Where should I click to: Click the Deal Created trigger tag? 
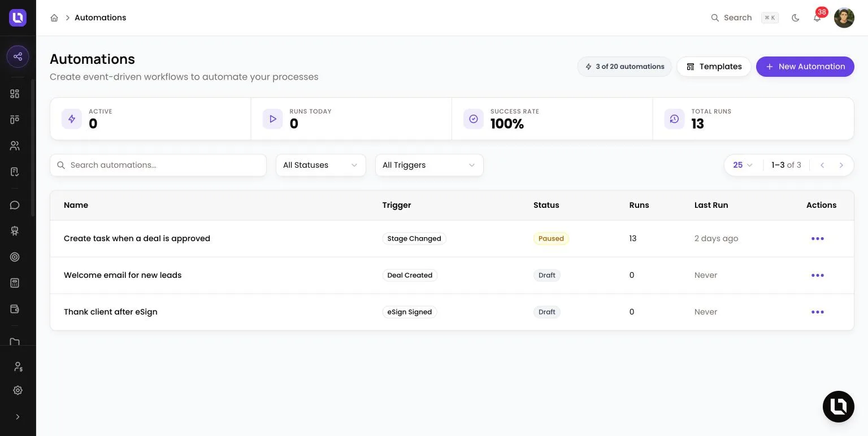pos(410,275)
